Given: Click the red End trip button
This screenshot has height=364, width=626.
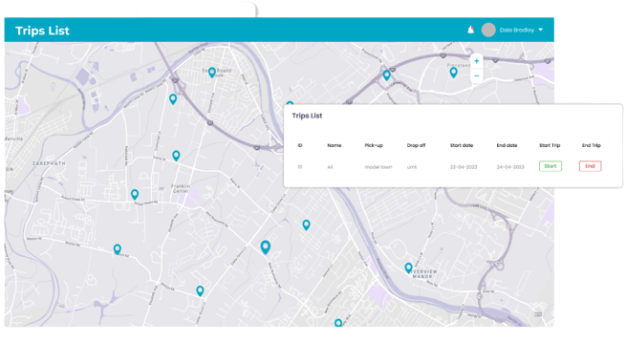Looking at the screenshot, I should click(x=590, y=166).
